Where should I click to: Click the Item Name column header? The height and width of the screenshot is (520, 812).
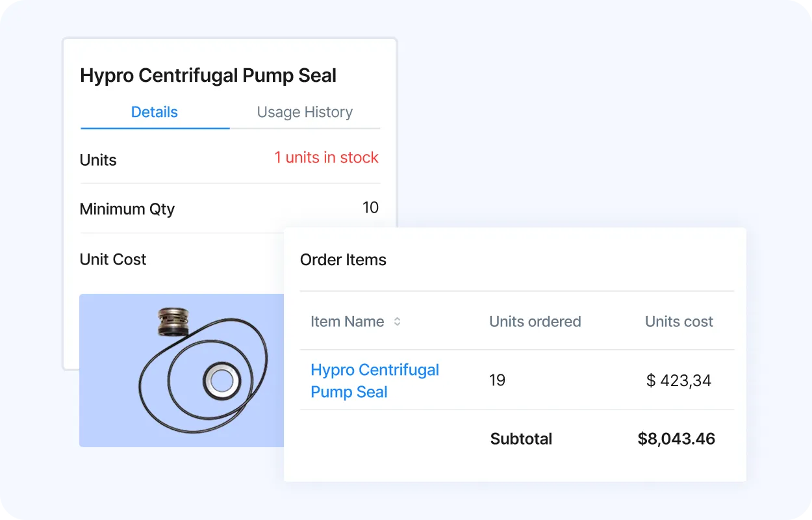click(x=348, y=322)
